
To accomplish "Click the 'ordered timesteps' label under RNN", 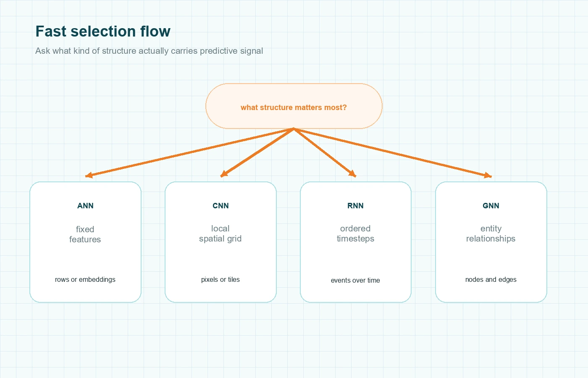I will point(355,234).
